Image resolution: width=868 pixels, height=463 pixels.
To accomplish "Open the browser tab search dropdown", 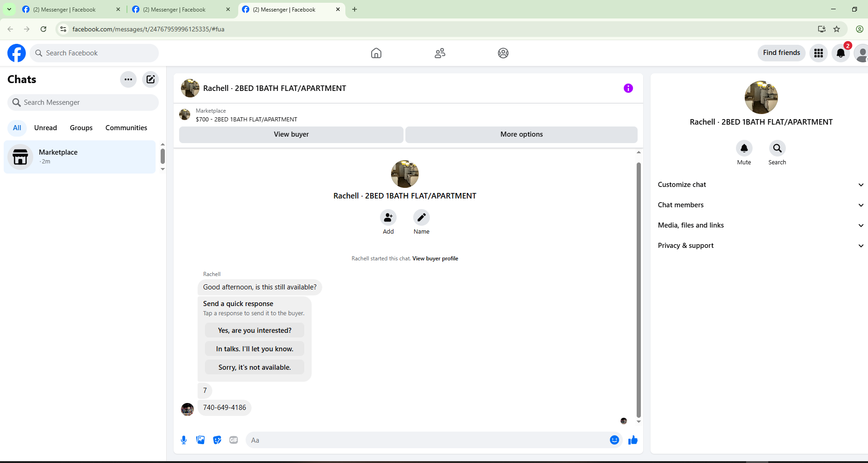I will pyautogui.click(x=9, y=9).
